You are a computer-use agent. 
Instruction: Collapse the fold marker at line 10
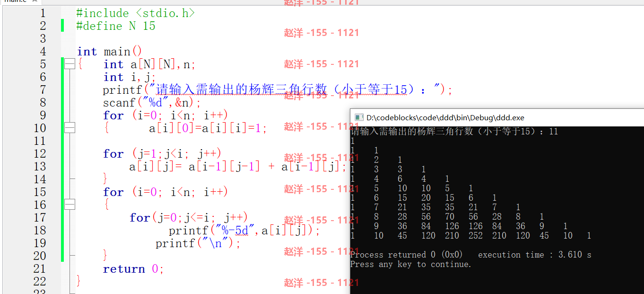tap(70, 128)
